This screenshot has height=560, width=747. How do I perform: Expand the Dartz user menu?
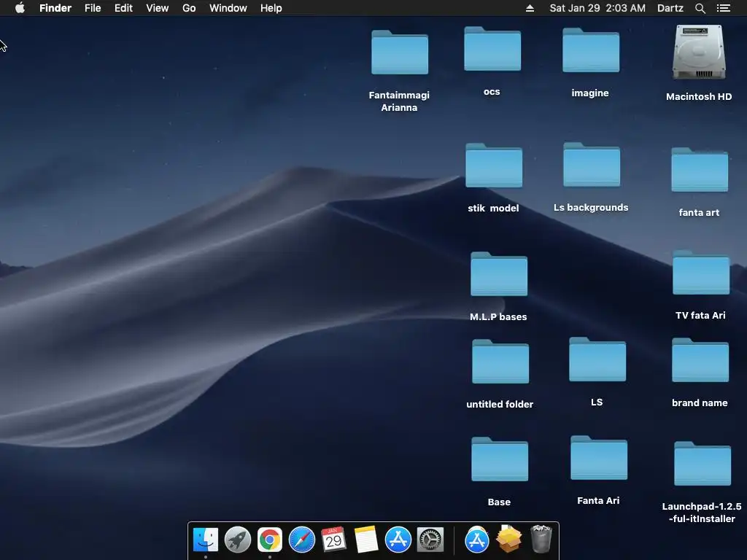[x=670, y=8]
